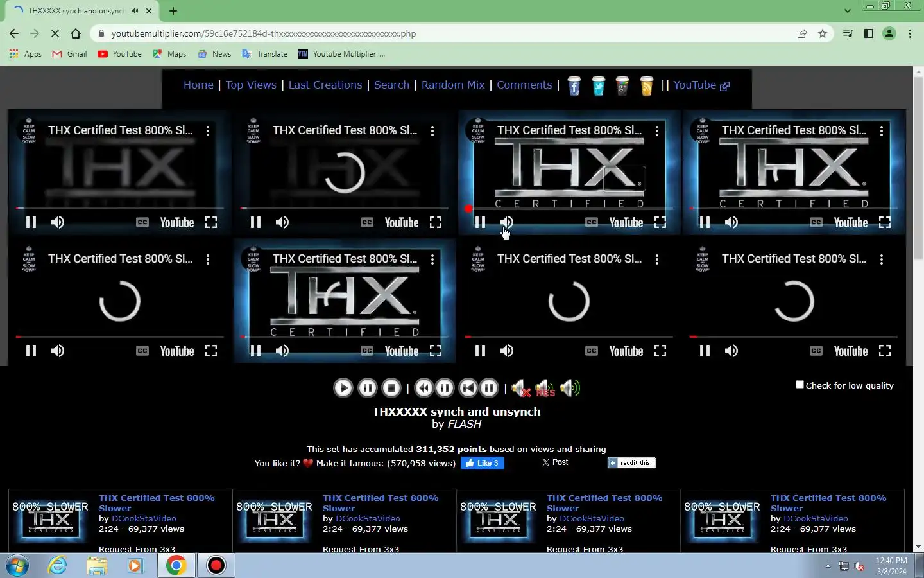
Task: Open three-dot menu on first top-row video
Action: pos(208,130)
